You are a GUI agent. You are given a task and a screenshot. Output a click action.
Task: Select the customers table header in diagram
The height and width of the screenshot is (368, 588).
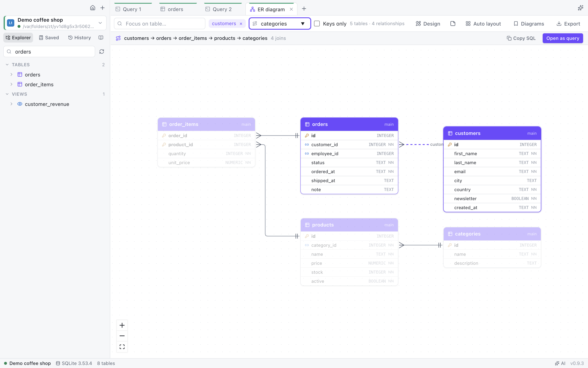pyautogui.click(x=492, y=133)
